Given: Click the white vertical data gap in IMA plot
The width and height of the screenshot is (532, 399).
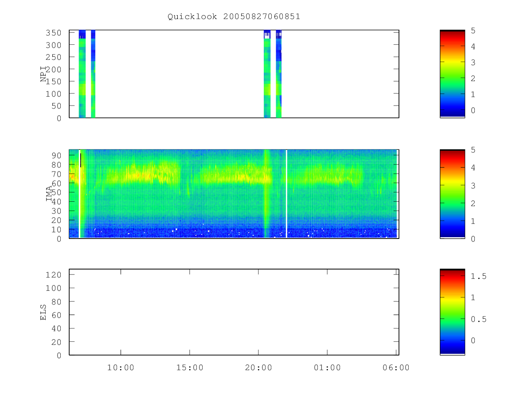Looking at the screenshot, I should pyautogui.click(x=286, y=194).
